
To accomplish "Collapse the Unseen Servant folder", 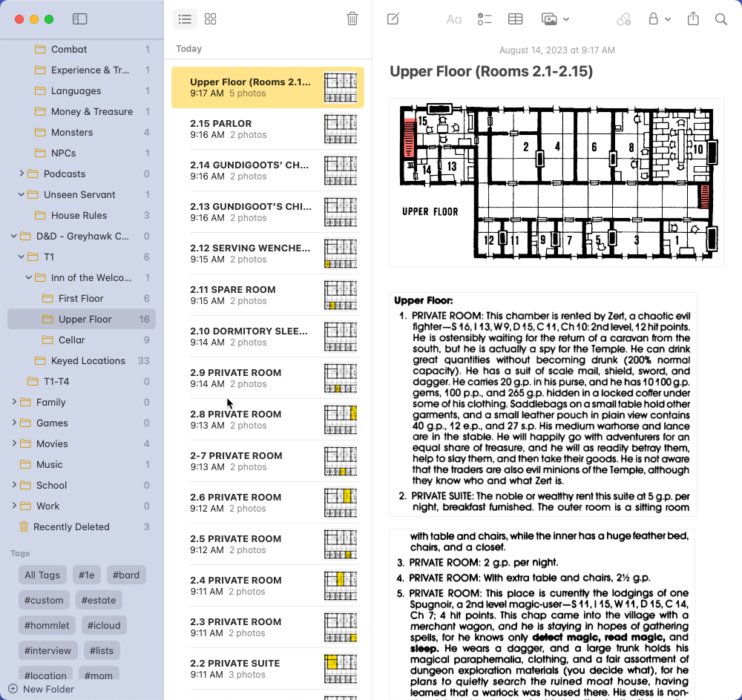I will [x=22, y=194].
